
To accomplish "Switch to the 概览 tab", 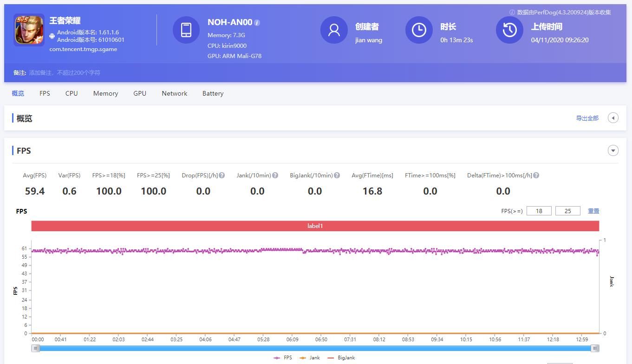I will 18,93.
